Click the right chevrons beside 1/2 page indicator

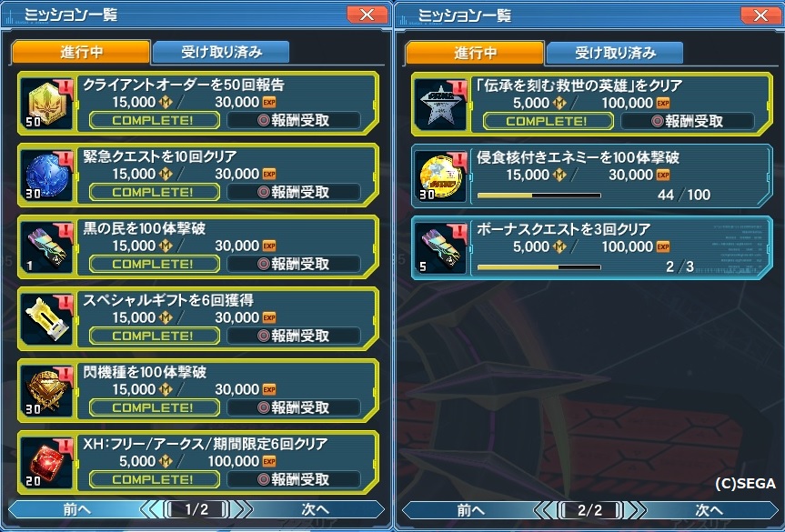coord(241,509)
